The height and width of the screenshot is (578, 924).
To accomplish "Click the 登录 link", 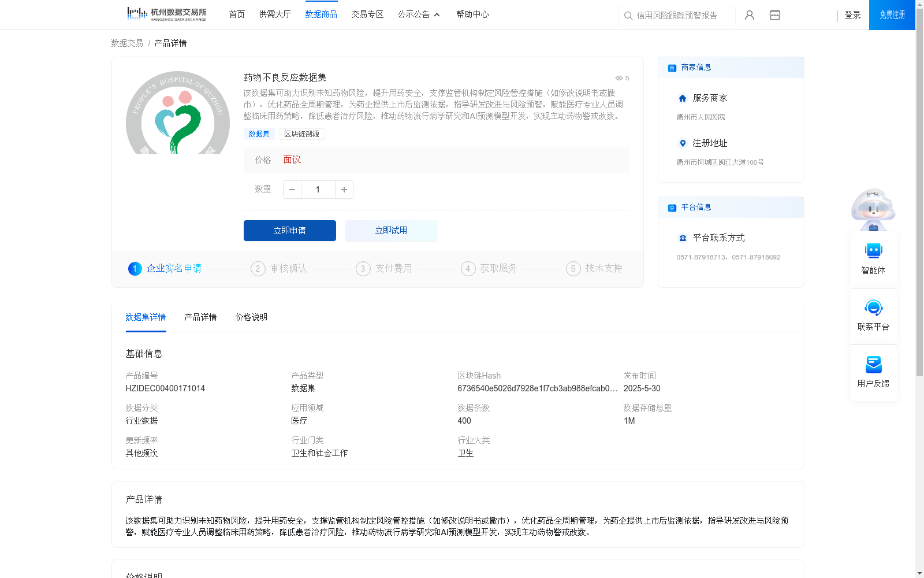I will pyautogui.click(x=852, y=15).
